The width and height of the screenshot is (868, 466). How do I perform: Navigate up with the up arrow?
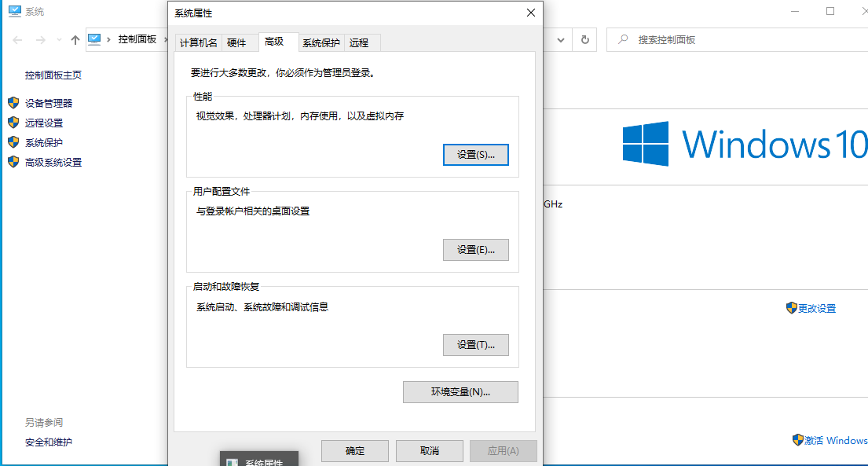click(75, 40)
